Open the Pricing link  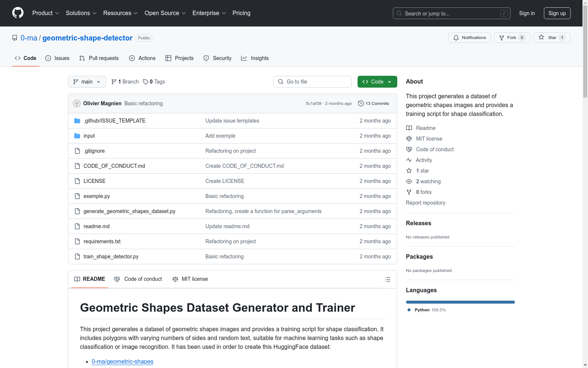point(241,13)
